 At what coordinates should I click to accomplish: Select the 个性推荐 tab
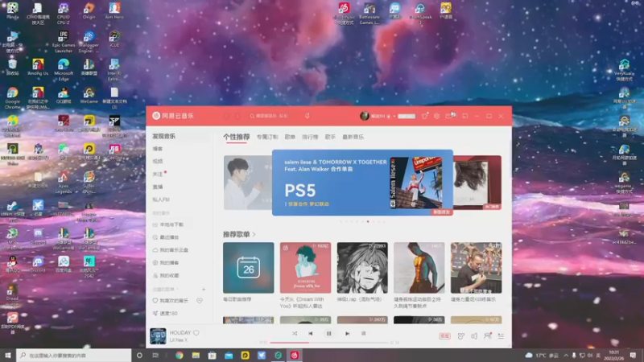pos(237,137)
